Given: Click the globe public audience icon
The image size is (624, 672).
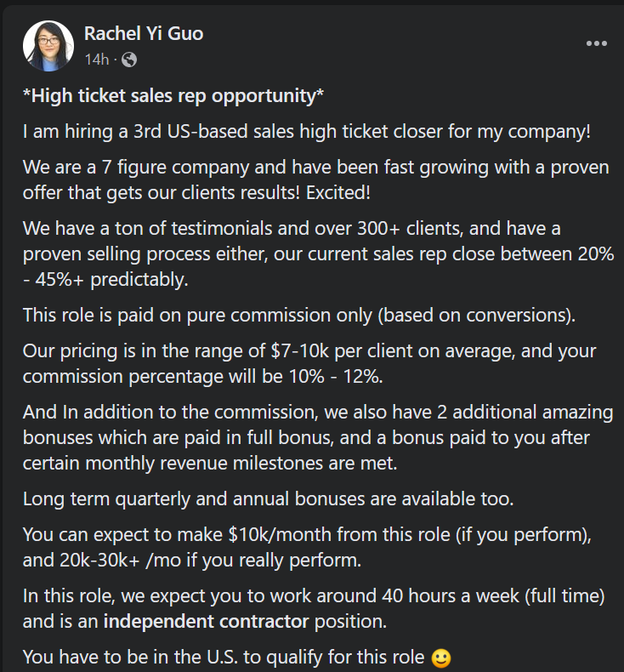Looking at the screenshot, I should [x=129, y=60].
